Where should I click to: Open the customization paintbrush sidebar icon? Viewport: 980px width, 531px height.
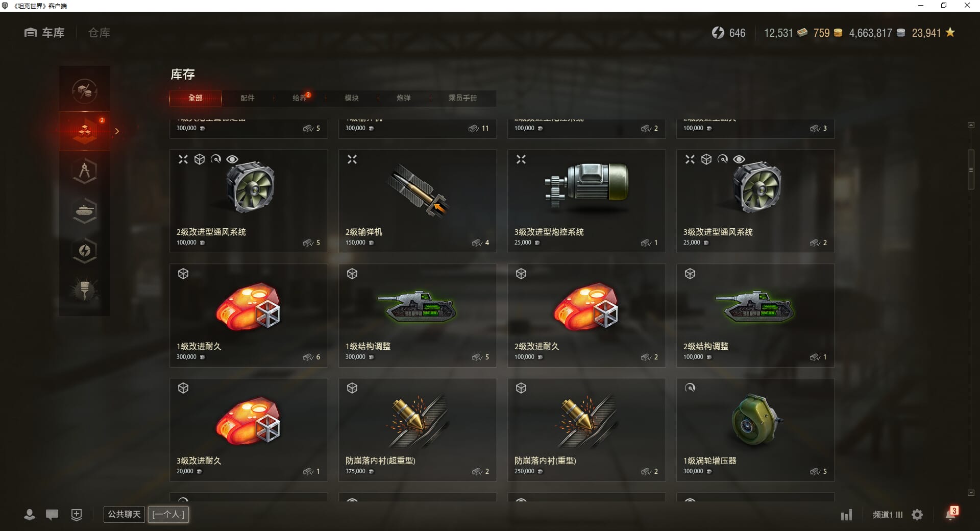coord(85,290)
